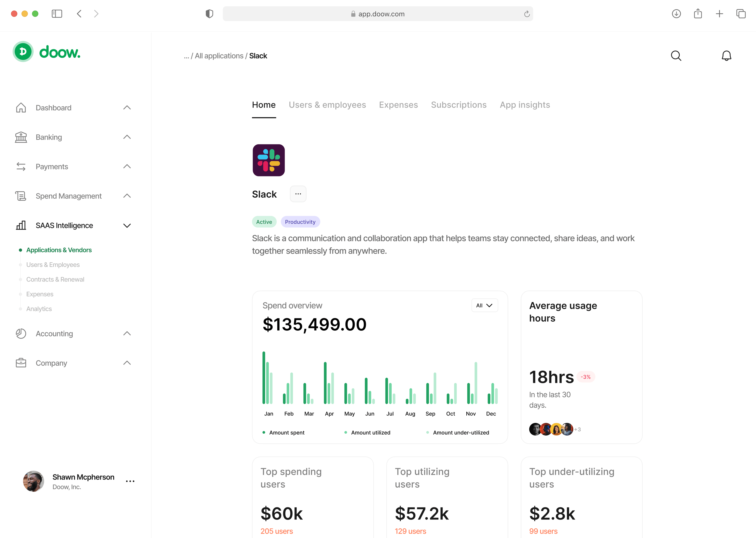
Task: Click the Amount spent legend item
Action: click(x=283, y=433)
